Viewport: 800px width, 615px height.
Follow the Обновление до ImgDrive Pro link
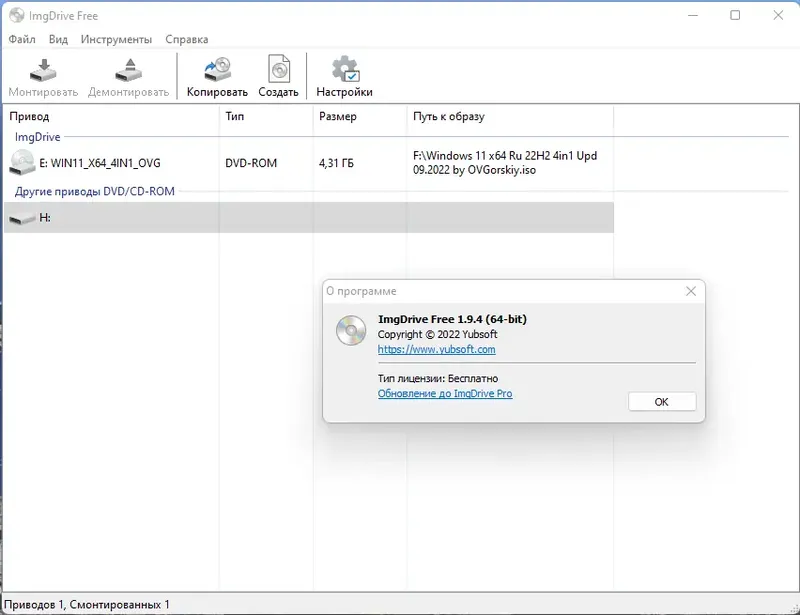coord(445,393)
